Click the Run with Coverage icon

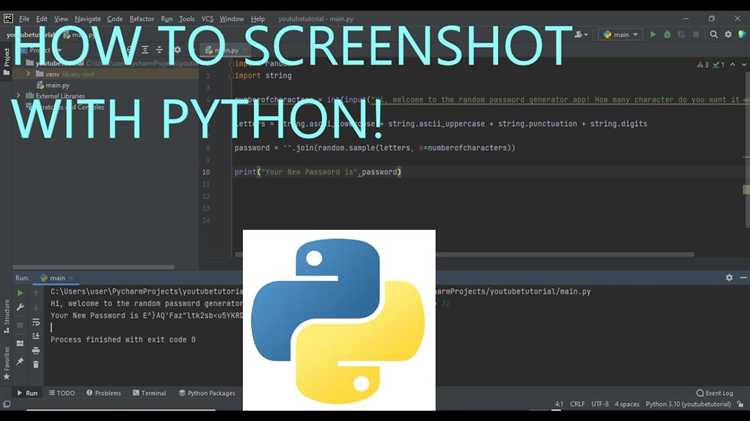click(682, 34)
